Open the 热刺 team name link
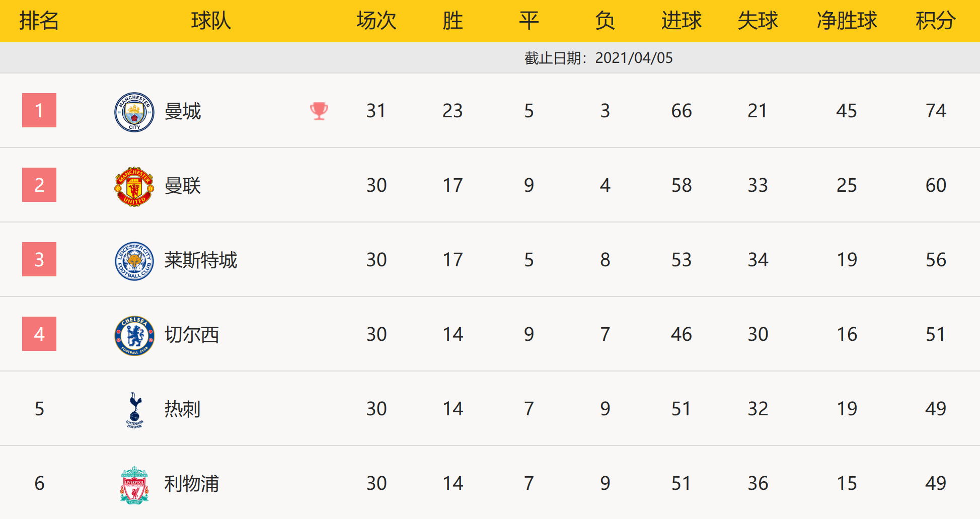Screen dimensions: 980x519 coord(182,409)
